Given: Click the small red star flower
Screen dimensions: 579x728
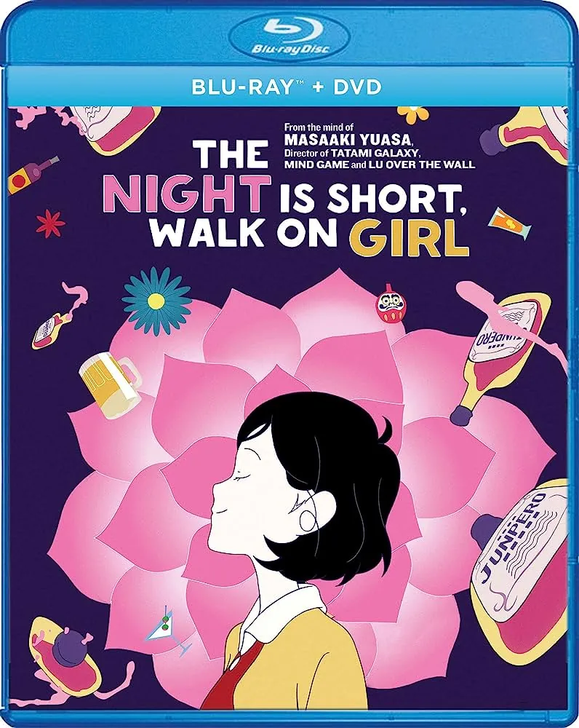Looking at the screenshot, I should pyautogui.click(x=50, y=223).
